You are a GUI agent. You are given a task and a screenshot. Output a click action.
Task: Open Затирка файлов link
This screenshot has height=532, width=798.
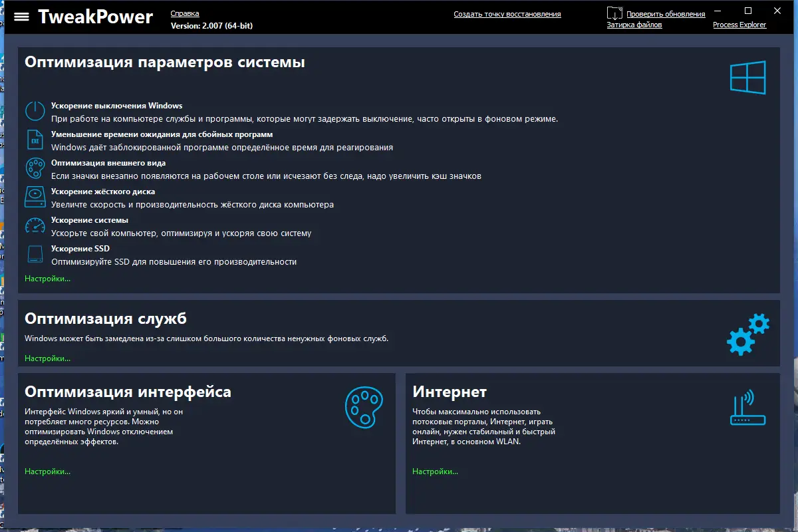tap(634, 25)
